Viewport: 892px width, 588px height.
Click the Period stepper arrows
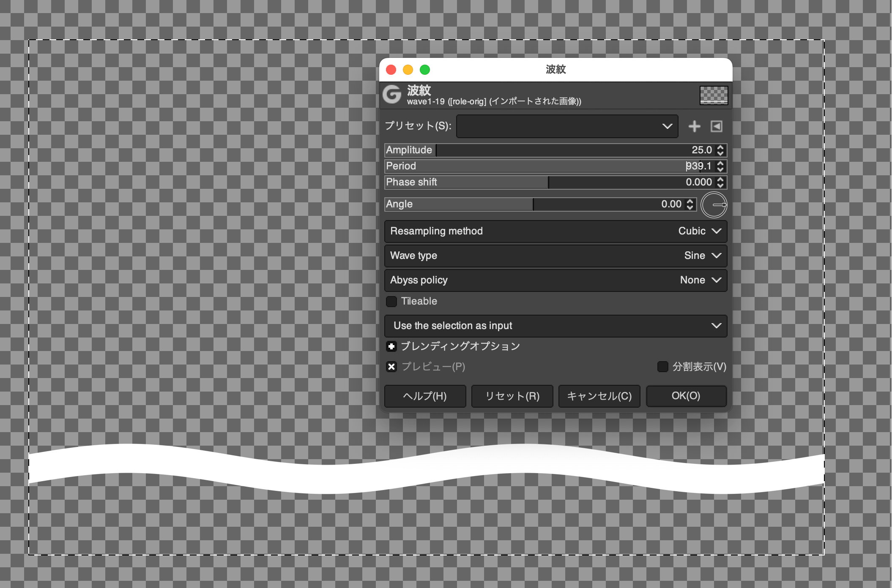(x=720, y=166)
